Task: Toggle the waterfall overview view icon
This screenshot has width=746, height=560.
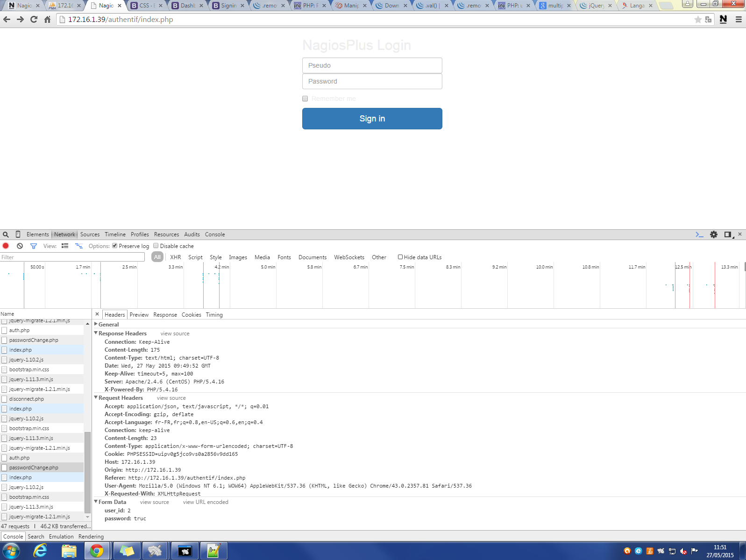Action: (x=79, y=246)
